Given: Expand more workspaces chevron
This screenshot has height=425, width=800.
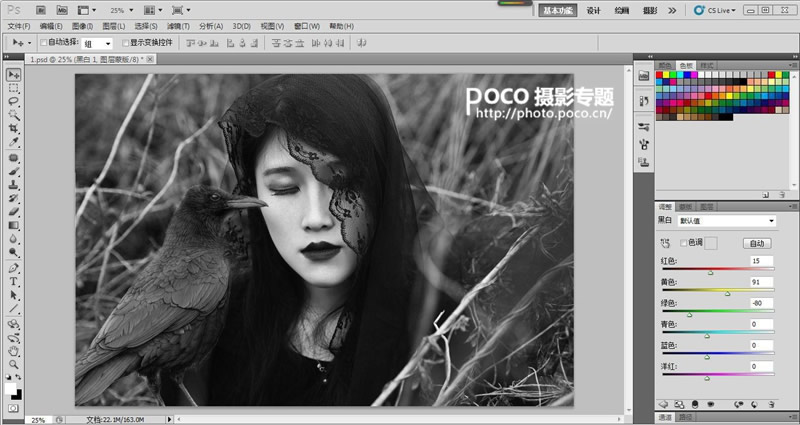Looking at the screenshot, I should 672,10.
